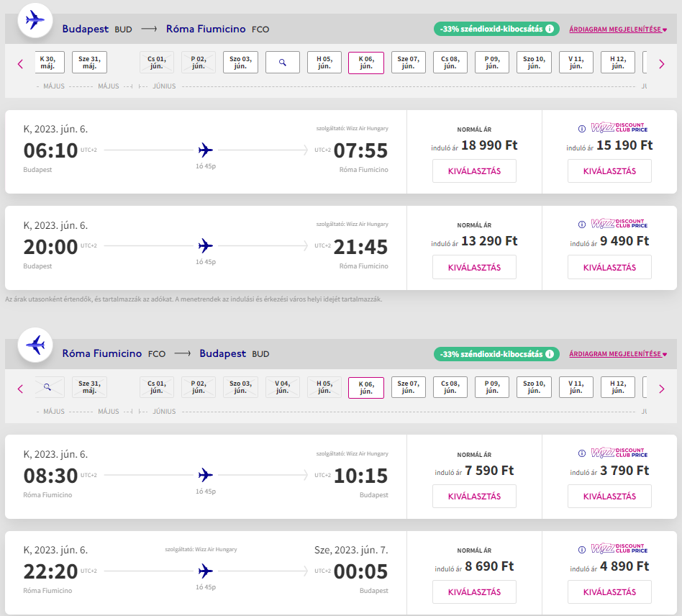Select outbound date H 05, jún.
The width and height of the screenshot is (682, 616).
[x=324, y=62]
